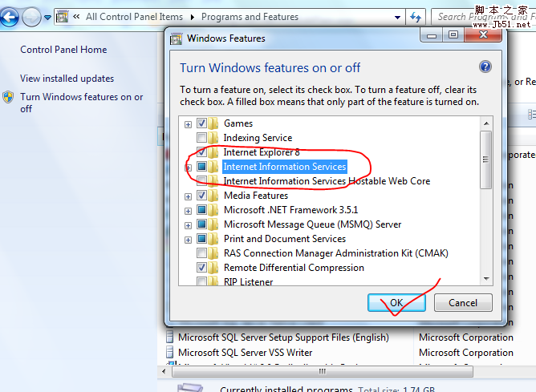Toggle Remote Differential Compression checkbox

pyautogui.click(x=201, y=268)
